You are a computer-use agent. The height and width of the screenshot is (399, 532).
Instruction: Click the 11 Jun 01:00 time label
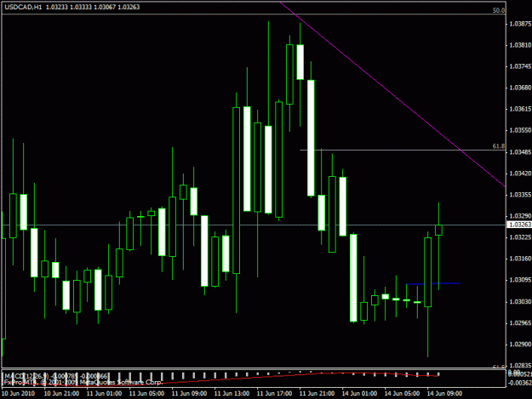point(104,394)
